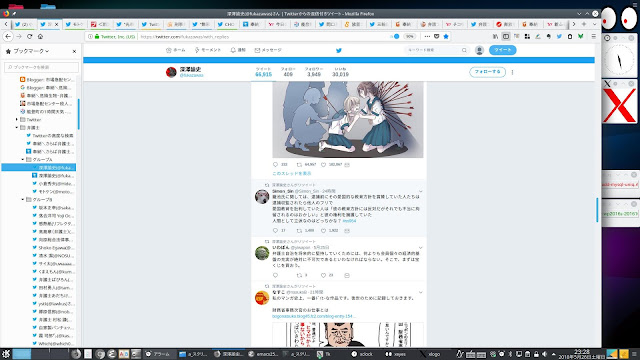Viewport: 640px width, 360px height.
Task: Collapse the 弁護士 bookmark folder
Action: point(17,127)
